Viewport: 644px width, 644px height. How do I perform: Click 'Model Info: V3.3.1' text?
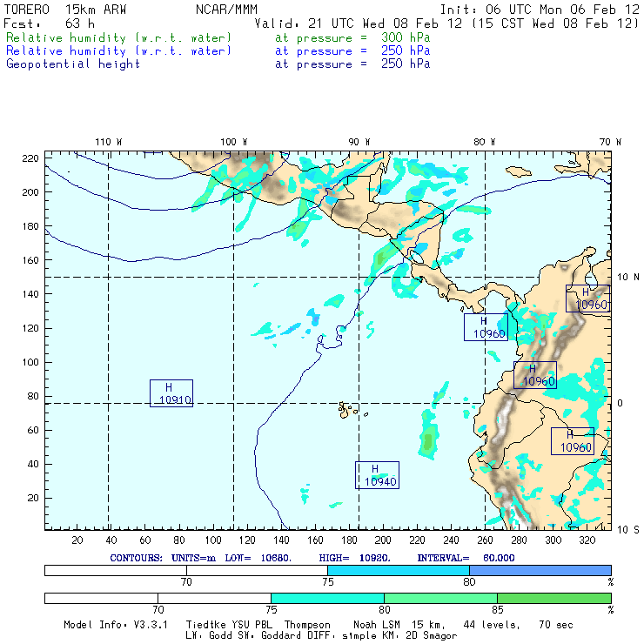[x=116, y=625]
